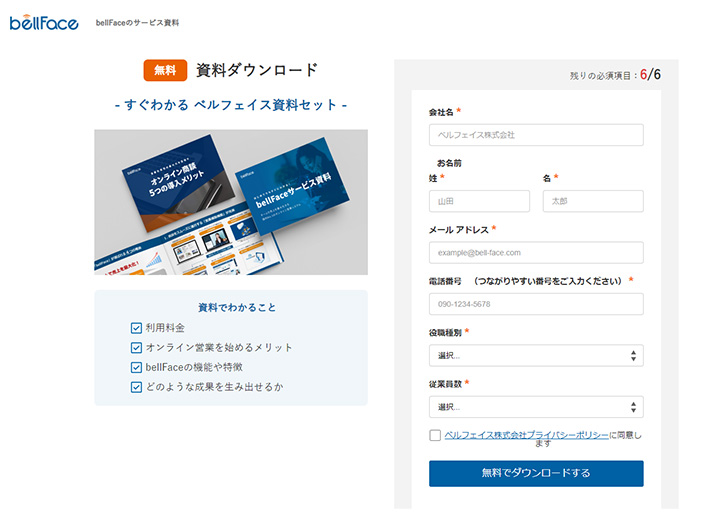Click the お名前 label
Image resolution: width=720 pixels, height=520 pixels.
tap(449, 163)
